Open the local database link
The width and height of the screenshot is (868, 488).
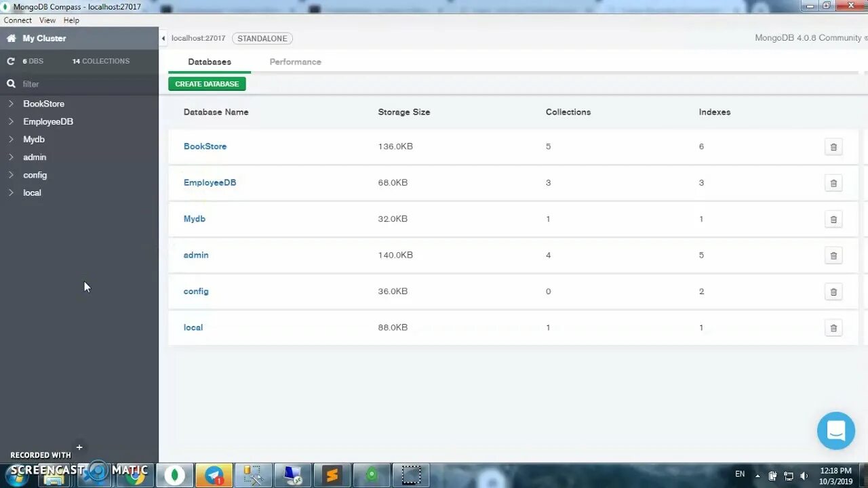click(x=193, y=327)
